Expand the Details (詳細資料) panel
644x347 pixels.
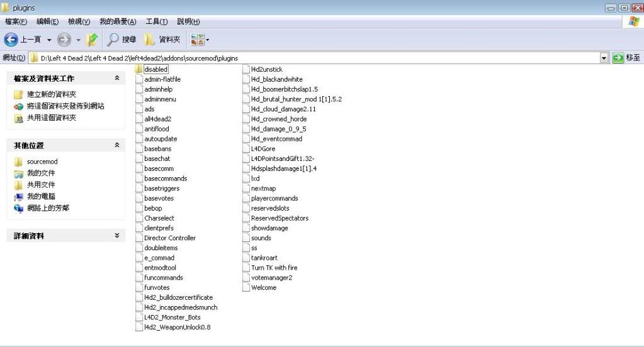click(x=116, y=236)
